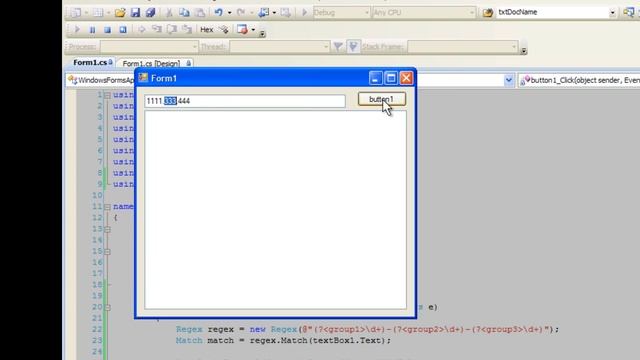Toggle Hex display mode

pyautogui.click(x=207, y=29)
